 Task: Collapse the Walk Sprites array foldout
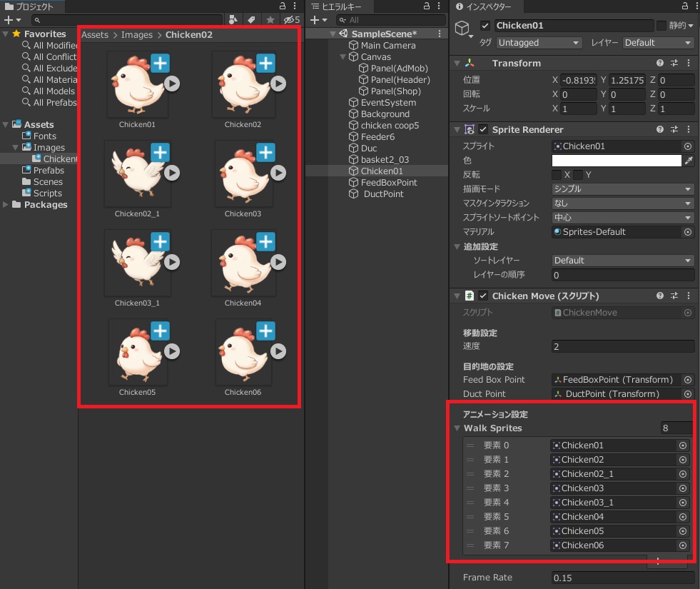click(x=457, y=428)
